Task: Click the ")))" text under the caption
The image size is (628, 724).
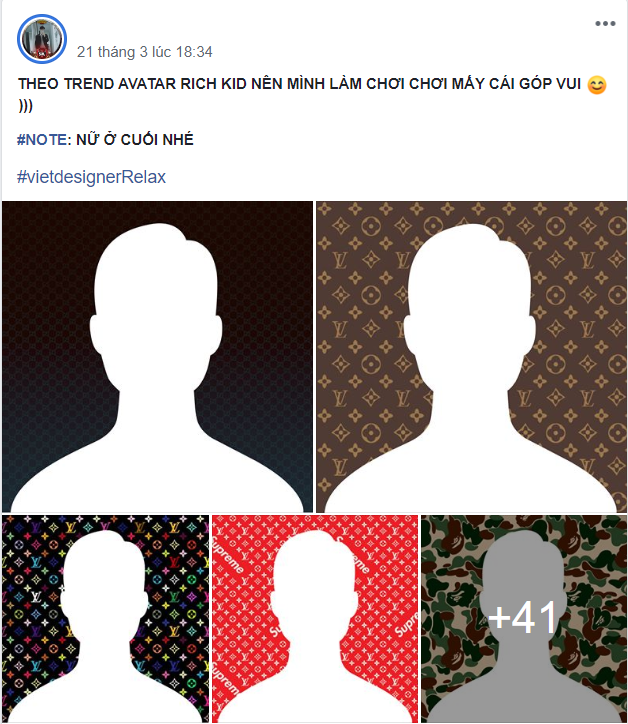Action: click(x=25, y=106)
